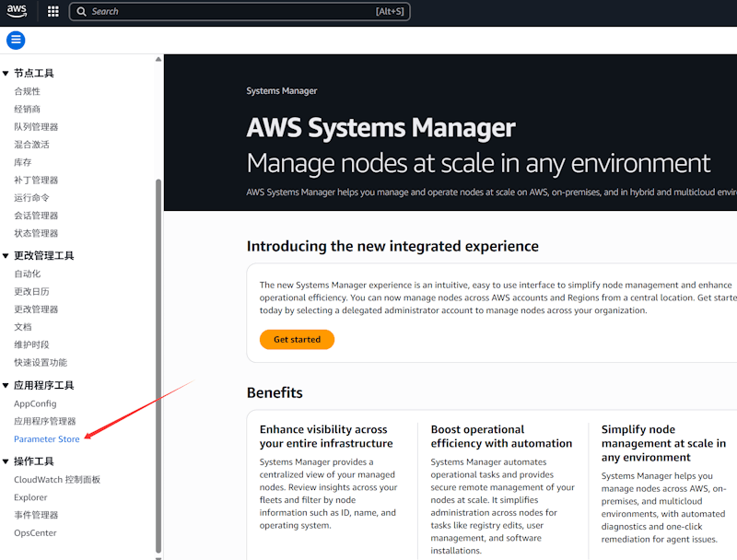Open AppConfig from sidebar
The width and height of the screenshot is (737, 560).
point(35,403)
